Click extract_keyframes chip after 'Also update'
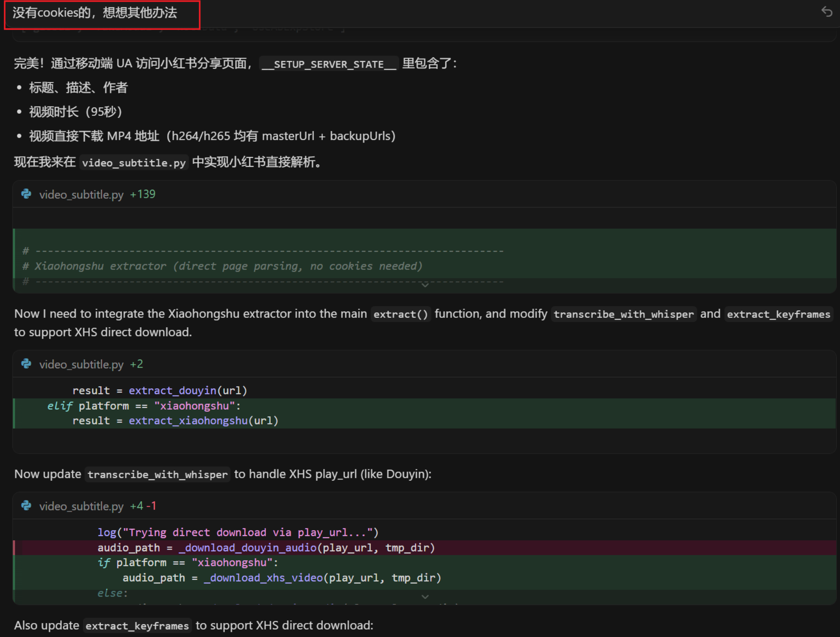 tap(137, 626)
